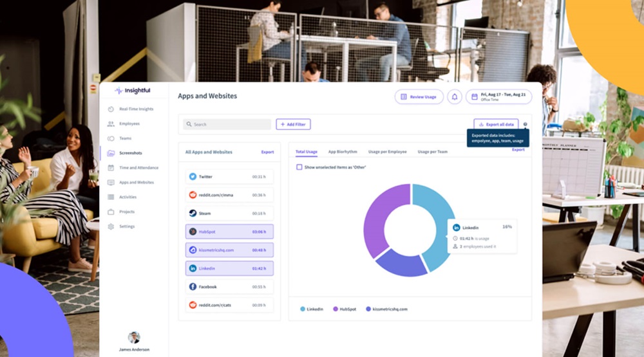
Task: Click the Projects briefcase icon
Action: pos(111,212)
